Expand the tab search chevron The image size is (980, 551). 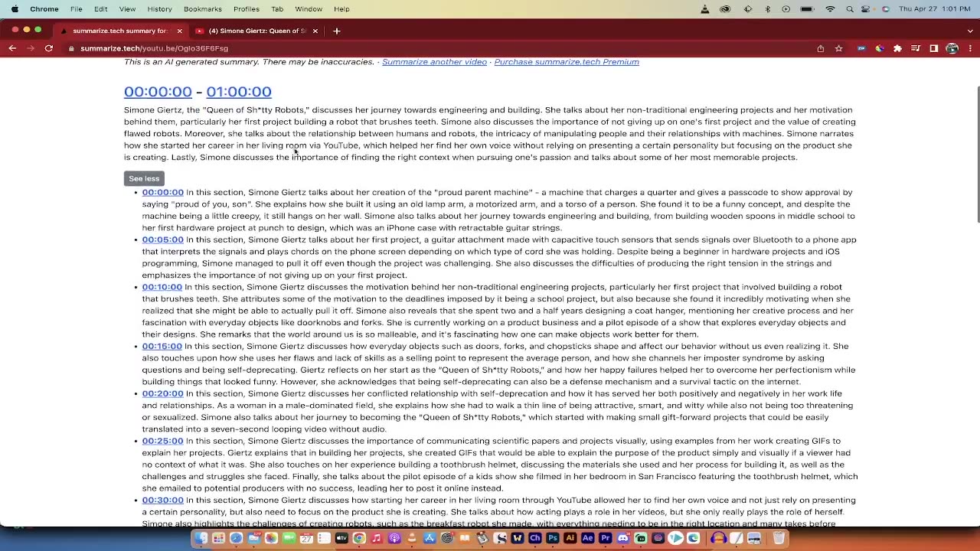click(970, 31)
